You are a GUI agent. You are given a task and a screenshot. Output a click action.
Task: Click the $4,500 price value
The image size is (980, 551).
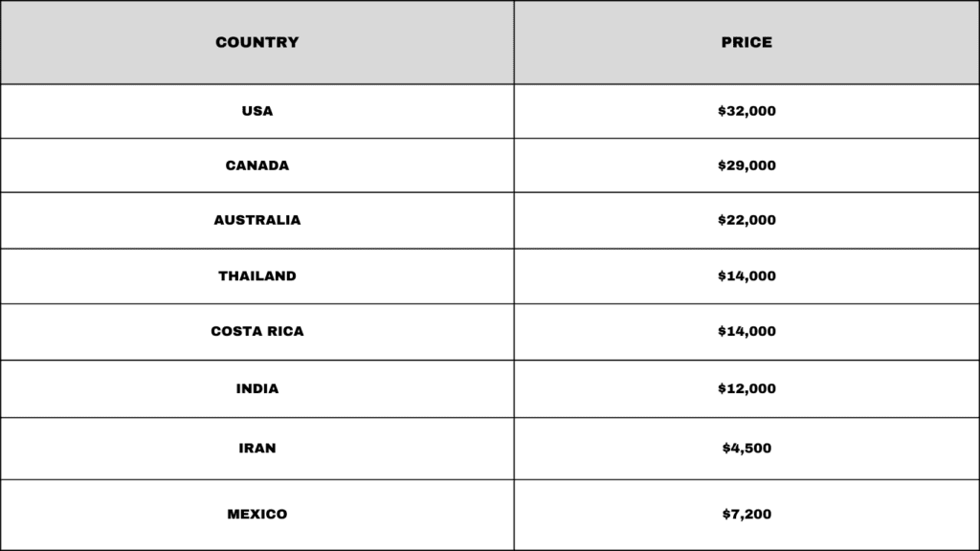click(746, 448)
